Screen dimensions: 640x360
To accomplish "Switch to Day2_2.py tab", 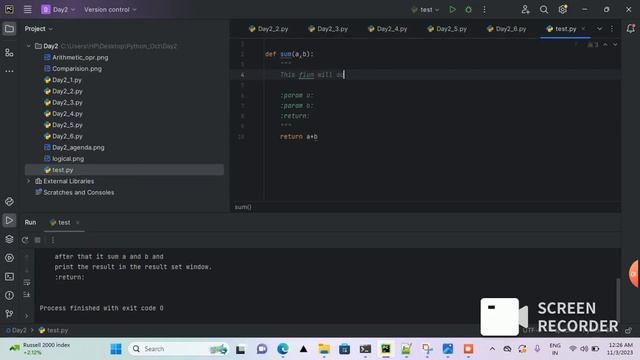I will (x=268, y=29).
